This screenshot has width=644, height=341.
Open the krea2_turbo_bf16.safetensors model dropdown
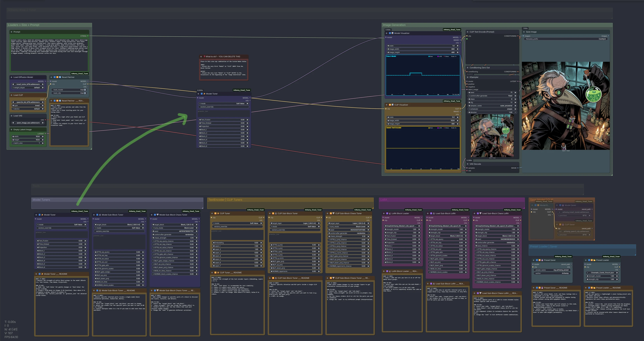click(28, 84)
